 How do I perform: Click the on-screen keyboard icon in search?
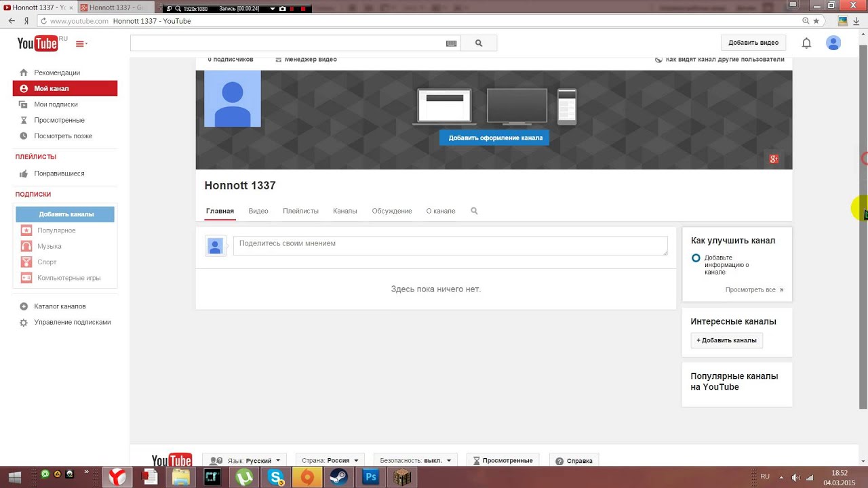452,43
